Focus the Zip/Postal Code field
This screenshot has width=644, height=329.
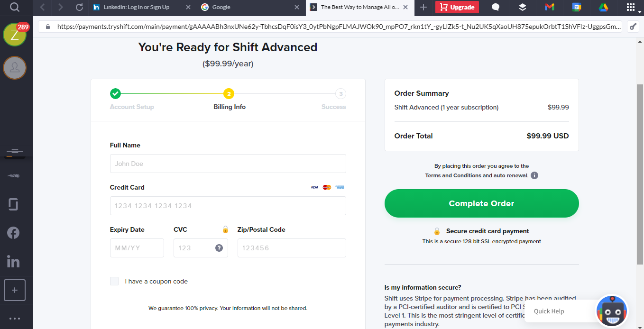click(292, 248)
